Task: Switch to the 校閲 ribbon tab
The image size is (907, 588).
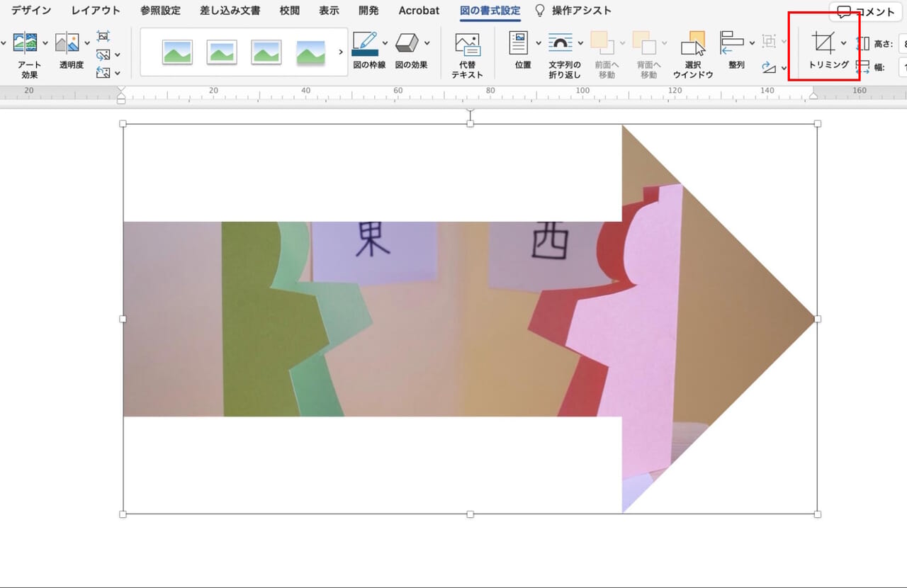Action: click(x=288, y=10)
